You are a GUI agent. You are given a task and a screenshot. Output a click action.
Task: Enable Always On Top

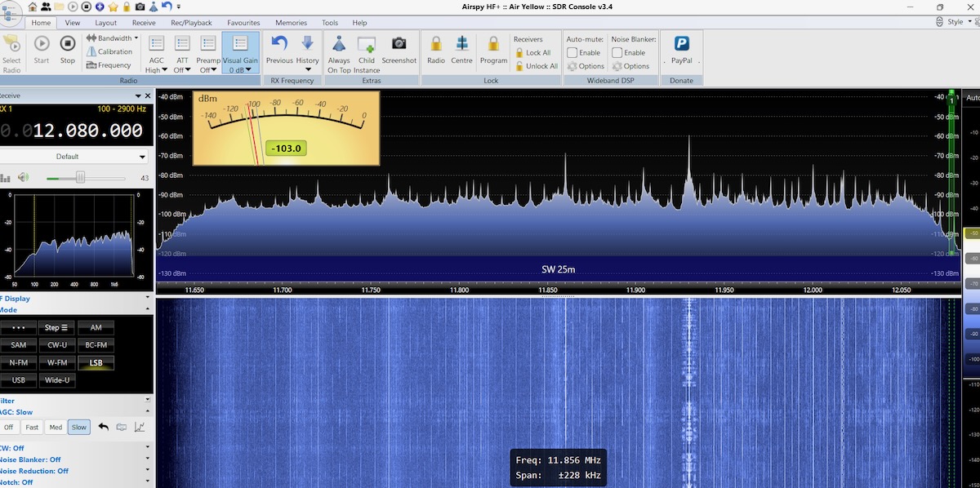[339, 45]
